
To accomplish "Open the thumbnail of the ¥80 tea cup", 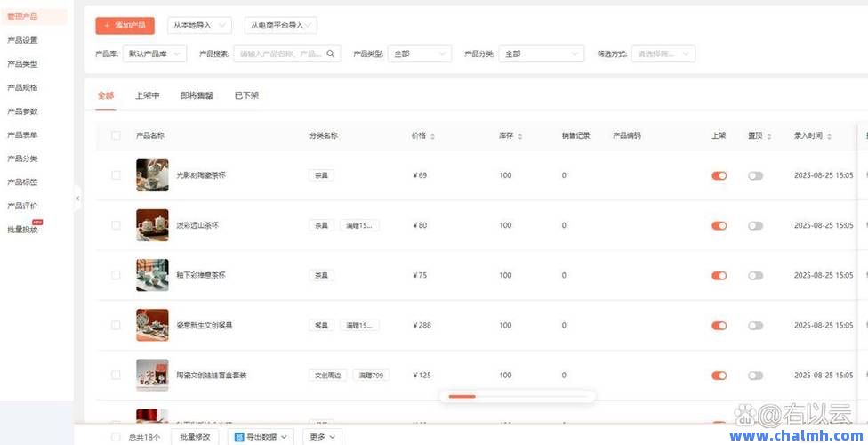I will (152, 225).
